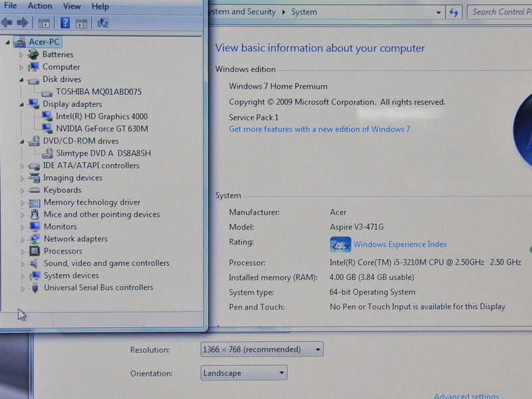Select the Intel(R) HD Graphics 4000 entry
532x399 pixels.
[x=102, y=116]
